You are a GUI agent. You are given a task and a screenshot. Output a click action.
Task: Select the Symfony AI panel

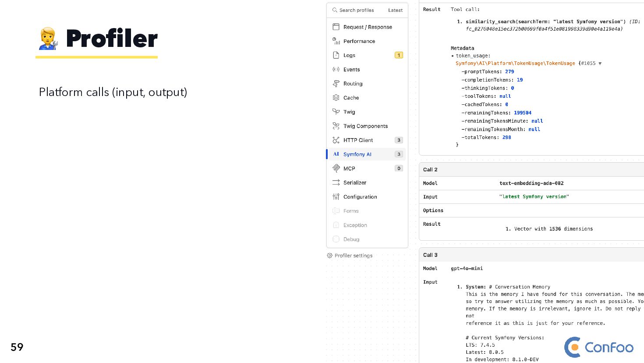point(367,154)
